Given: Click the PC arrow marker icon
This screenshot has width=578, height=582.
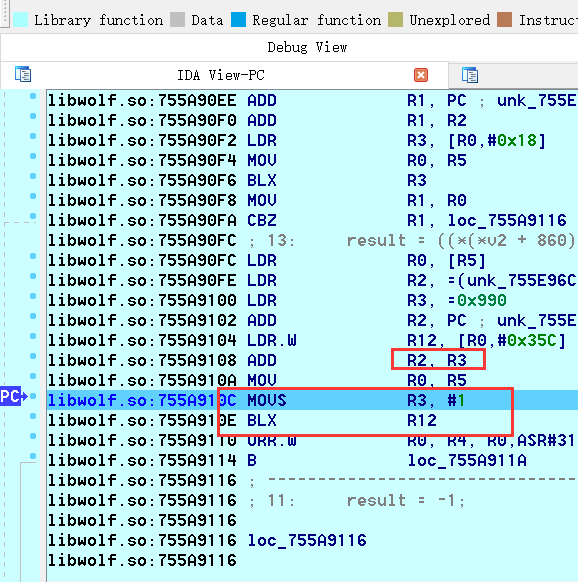Looking at the screenshot, I should coord(14,396).
